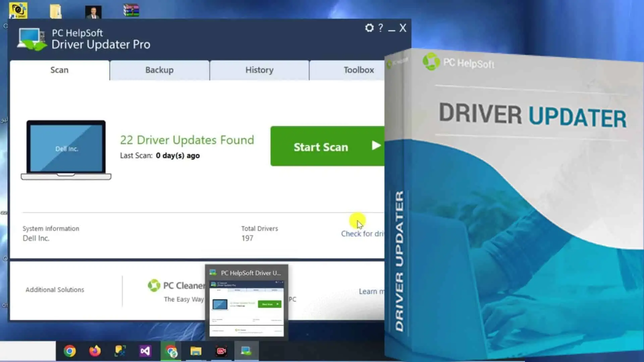The height and width of the screenshot is (362, 644).
Task: Click the Check for drivers option
Action: click(362, 233)
